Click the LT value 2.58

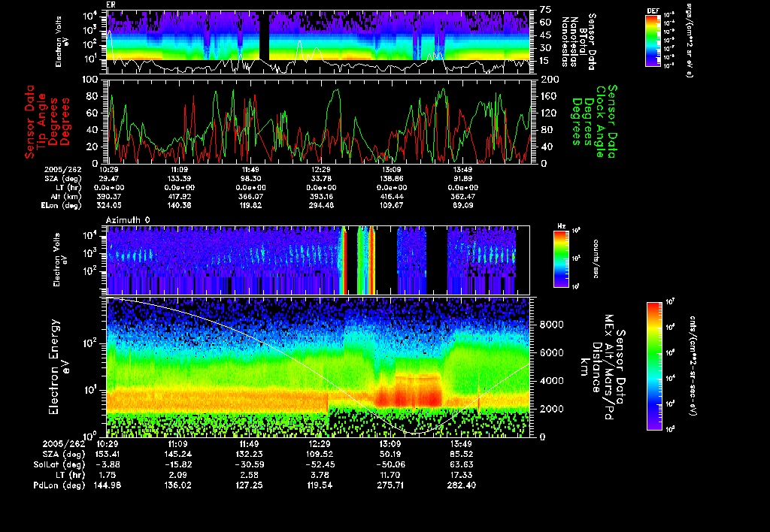pyautogui.click(x=249, y=475)
